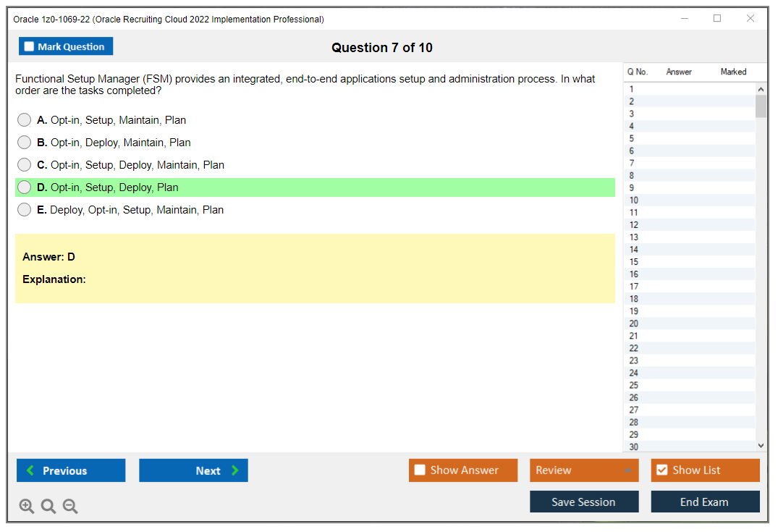Go to the Next question
Screen dimensions: 778x532
tap(193, 470)
